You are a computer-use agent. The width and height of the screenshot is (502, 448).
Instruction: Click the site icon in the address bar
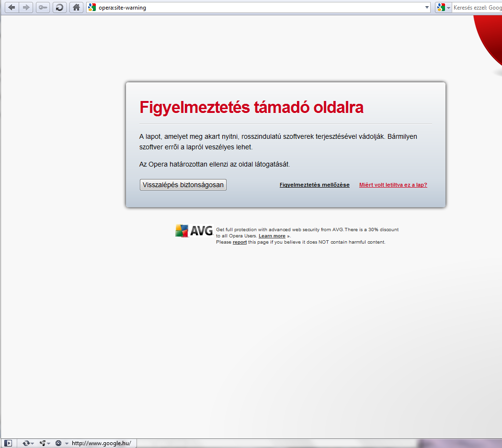point(92,8)
